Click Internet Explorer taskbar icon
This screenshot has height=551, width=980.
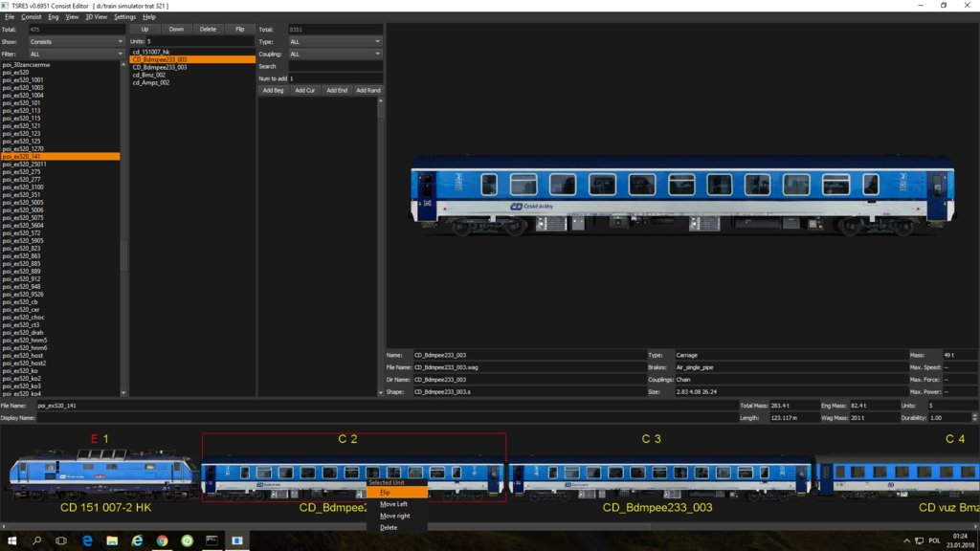tap(137, 540)
